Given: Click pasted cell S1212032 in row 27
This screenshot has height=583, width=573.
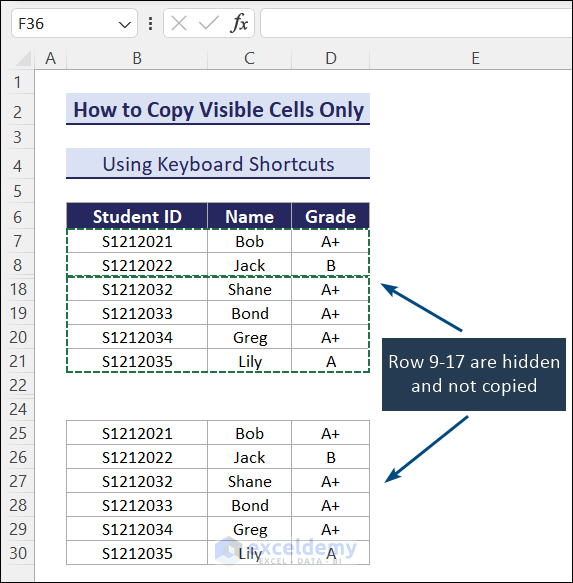Looking at the screenshot, I should pyautogui.click(x=137, y=481).
